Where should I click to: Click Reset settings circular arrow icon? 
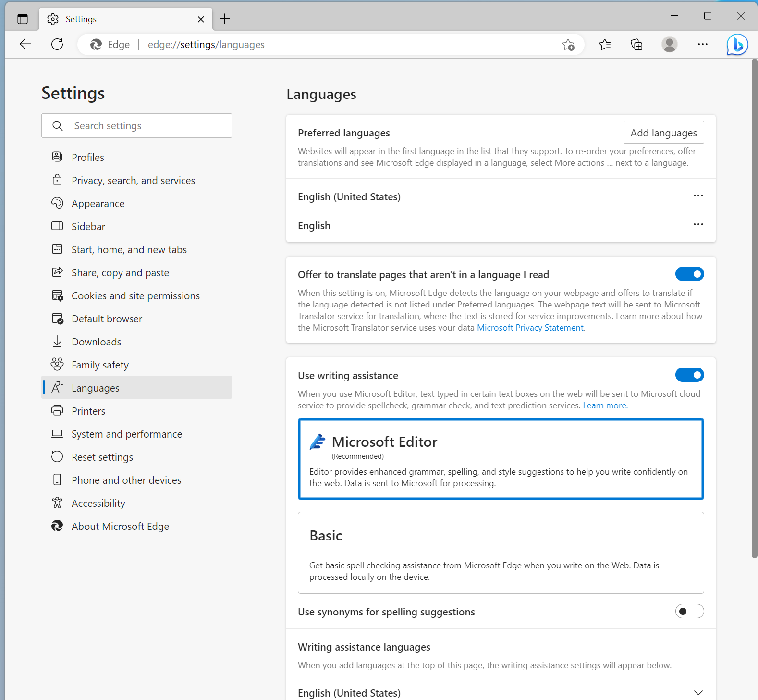57,456
